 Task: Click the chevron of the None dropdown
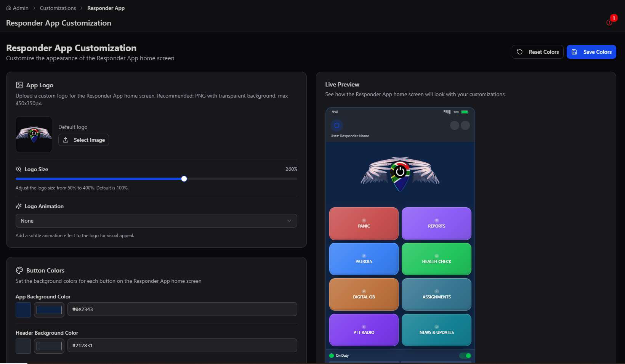click(289, 221)
